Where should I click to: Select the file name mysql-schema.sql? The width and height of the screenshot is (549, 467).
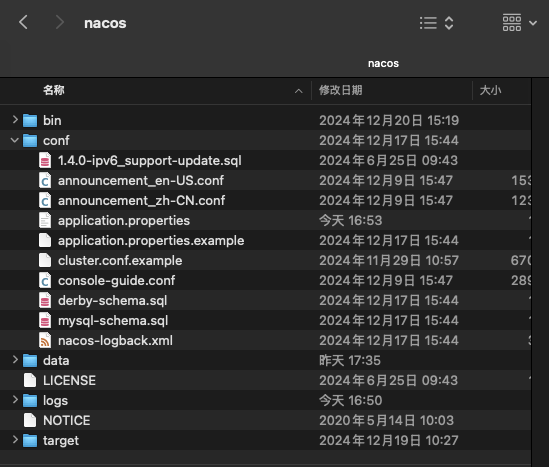click(113, 321)
